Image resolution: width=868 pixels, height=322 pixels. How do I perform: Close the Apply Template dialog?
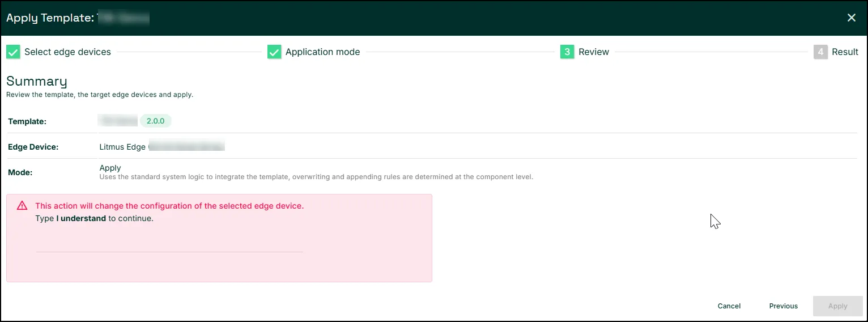pos(851,18)
